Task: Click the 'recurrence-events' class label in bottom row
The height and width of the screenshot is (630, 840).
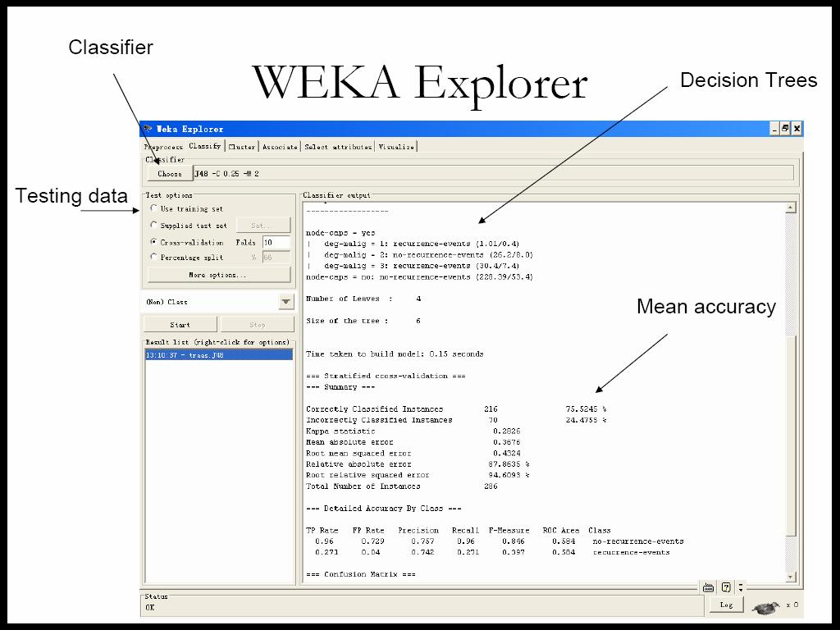Action: click(631, 552)
